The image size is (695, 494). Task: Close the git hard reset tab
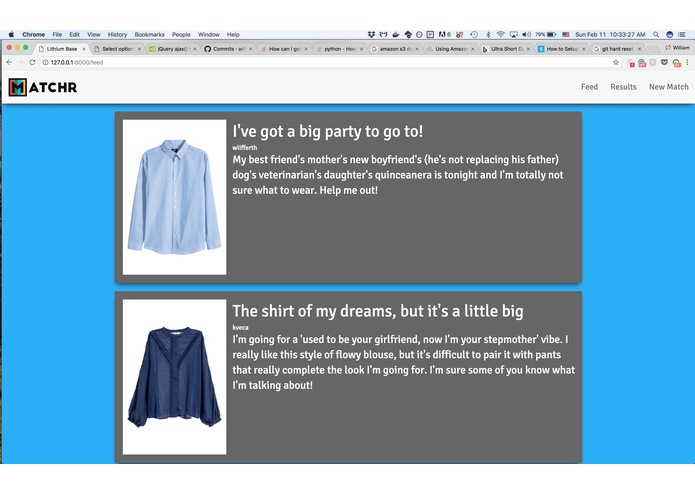[639, 49]
